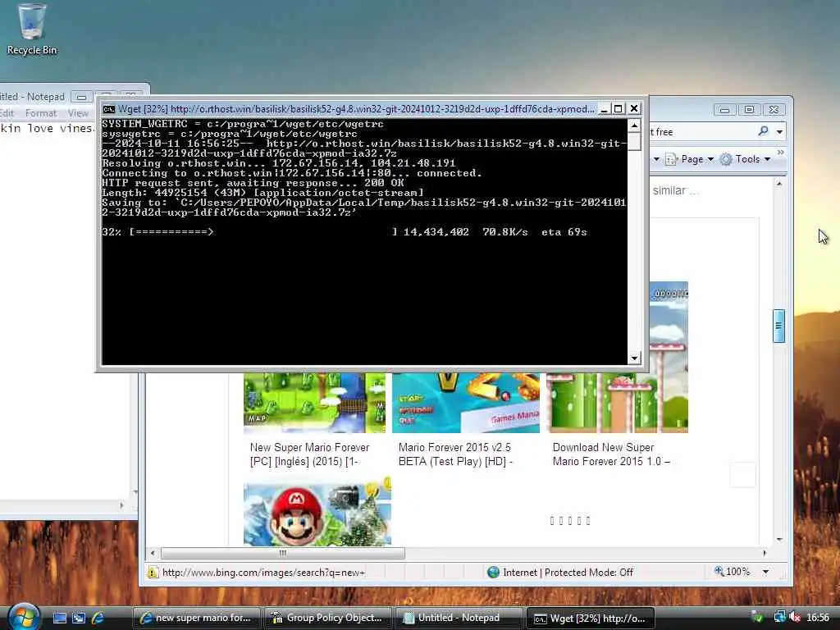Click IE horizontal scroll right arrow
840x630 pixels.
pyautogui.click(x=765, y=553)
